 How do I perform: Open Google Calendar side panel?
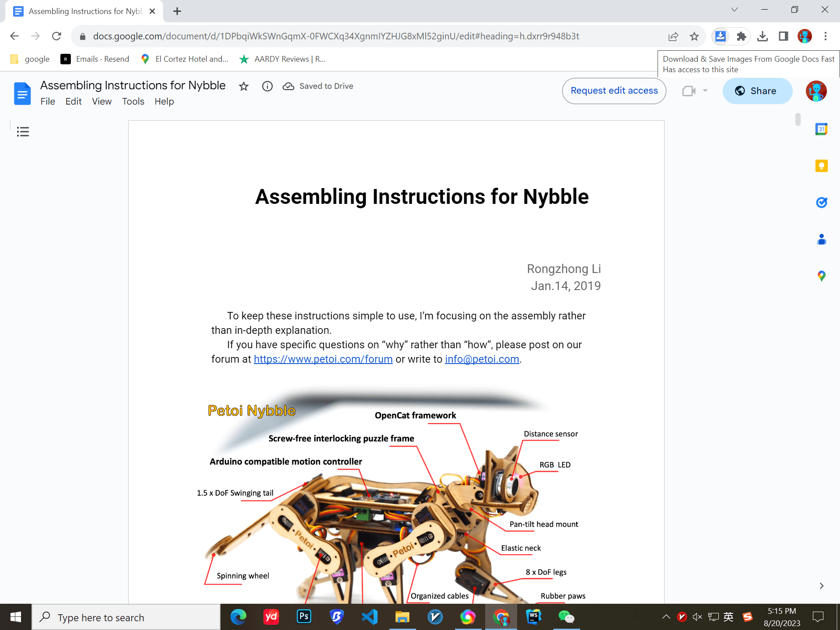pyautogui.click(x=821, y=129)
